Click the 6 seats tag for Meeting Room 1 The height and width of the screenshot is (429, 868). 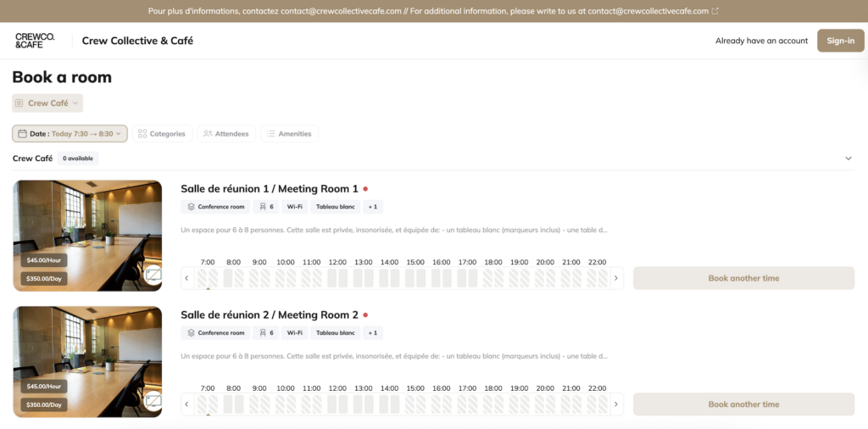265,207
